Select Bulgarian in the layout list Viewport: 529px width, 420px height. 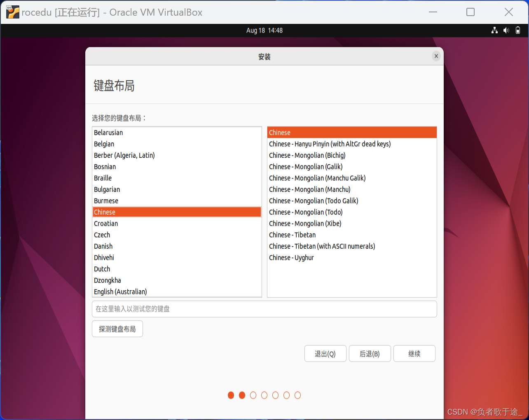point(177,189)
